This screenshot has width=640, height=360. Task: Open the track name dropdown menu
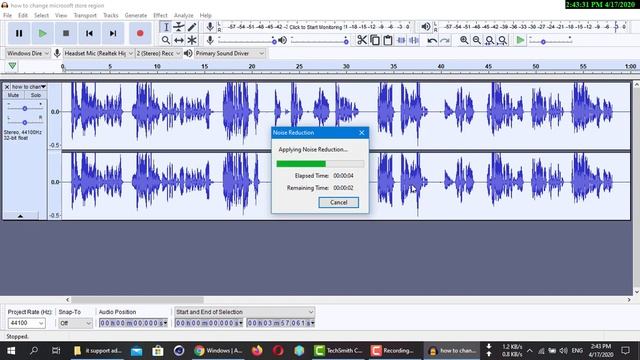pos(29,87)
